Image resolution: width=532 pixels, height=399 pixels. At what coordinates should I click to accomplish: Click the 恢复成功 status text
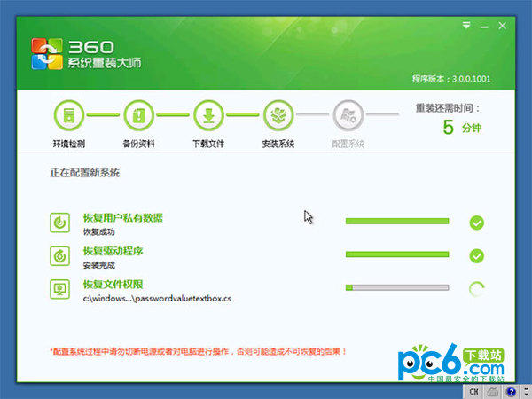click(99, 232)
